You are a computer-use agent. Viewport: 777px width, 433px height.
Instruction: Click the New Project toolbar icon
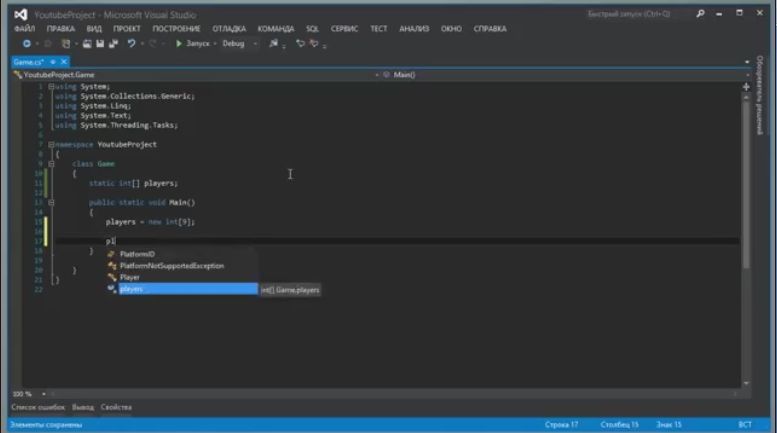(65, 44)
